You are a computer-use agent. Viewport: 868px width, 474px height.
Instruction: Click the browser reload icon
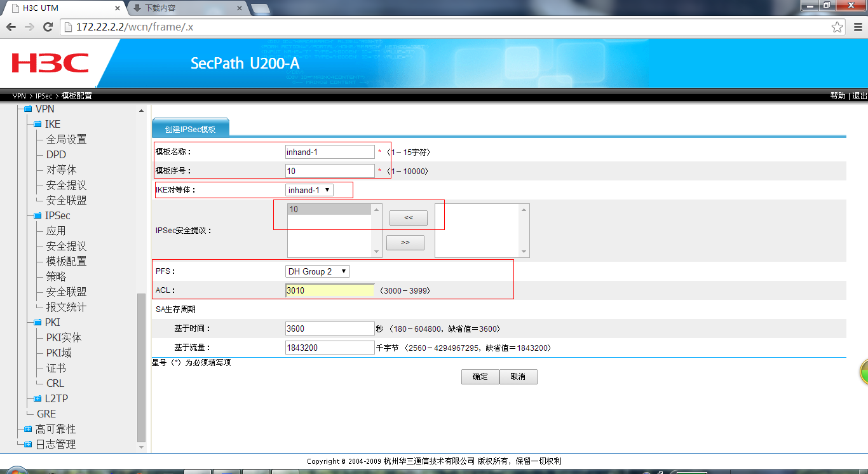[x=48, y=27]
